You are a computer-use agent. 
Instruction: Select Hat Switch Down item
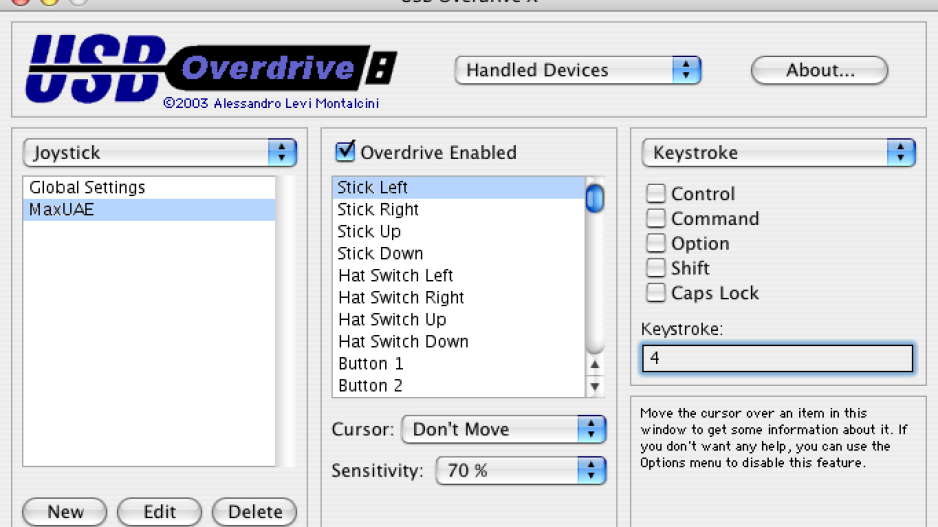(458, 342)
